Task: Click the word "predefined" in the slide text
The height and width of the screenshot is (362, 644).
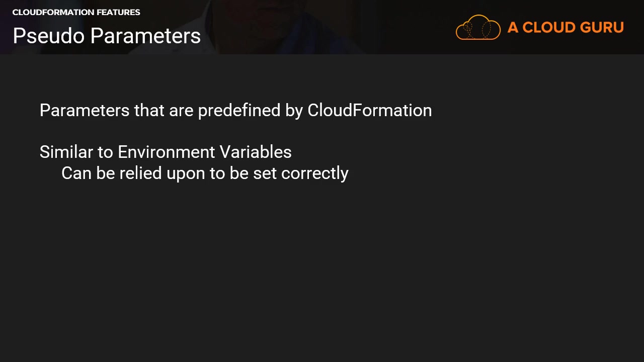Action: coord(239,111)
